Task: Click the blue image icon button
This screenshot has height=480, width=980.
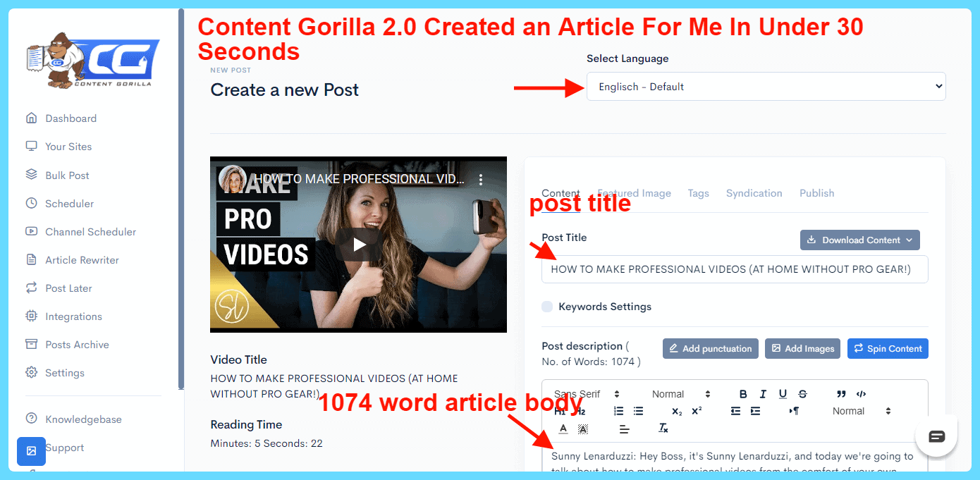Action: (x=31, y=451)
